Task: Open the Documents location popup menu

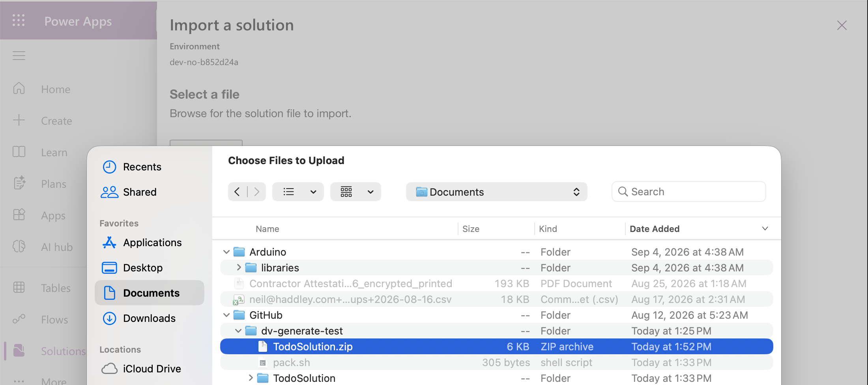Action: pyautogui.click(x=496, y=192)
